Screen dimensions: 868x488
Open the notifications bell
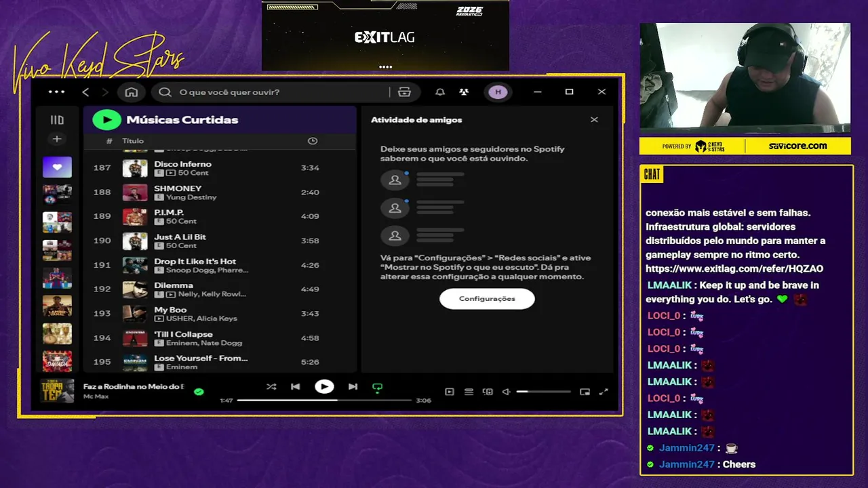click(440, 92)
